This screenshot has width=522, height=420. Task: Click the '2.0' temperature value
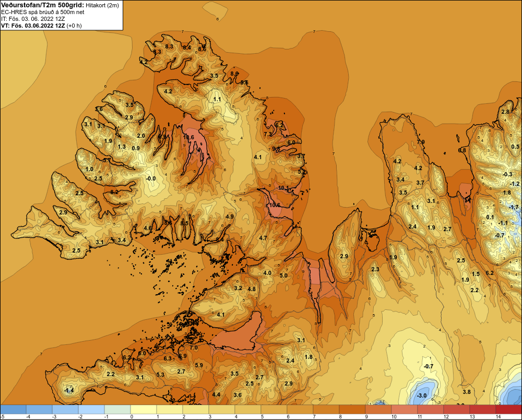141,136
